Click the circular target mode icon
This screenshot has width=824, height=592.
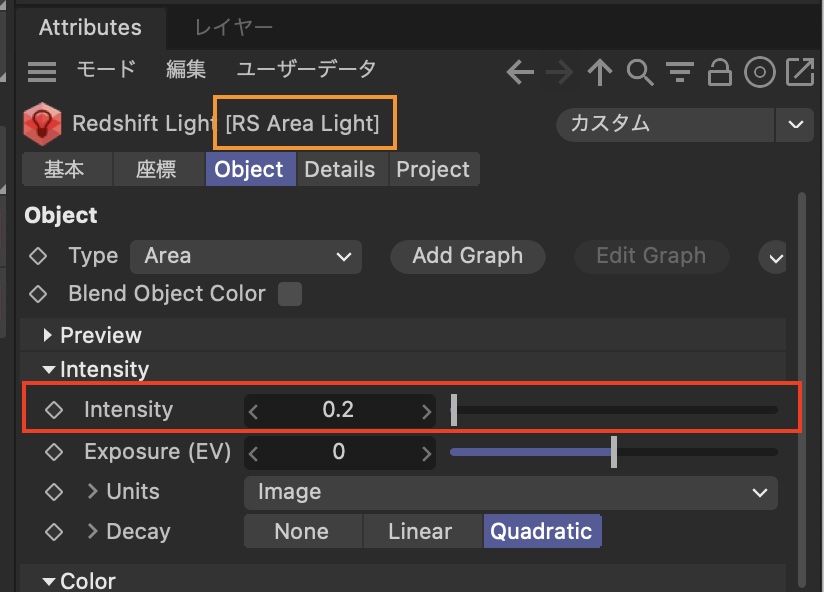(760, 72)
